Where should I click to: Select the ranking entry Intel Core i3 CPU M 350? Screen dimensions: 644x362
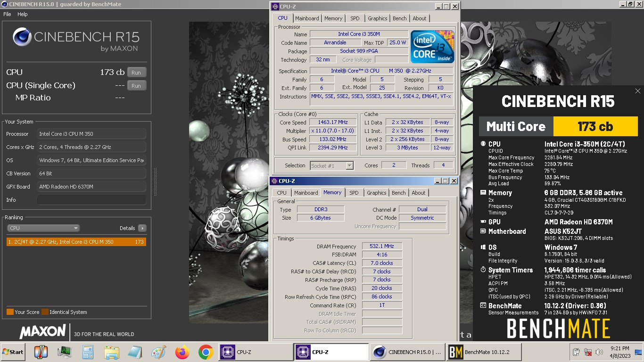pos(76,242)
